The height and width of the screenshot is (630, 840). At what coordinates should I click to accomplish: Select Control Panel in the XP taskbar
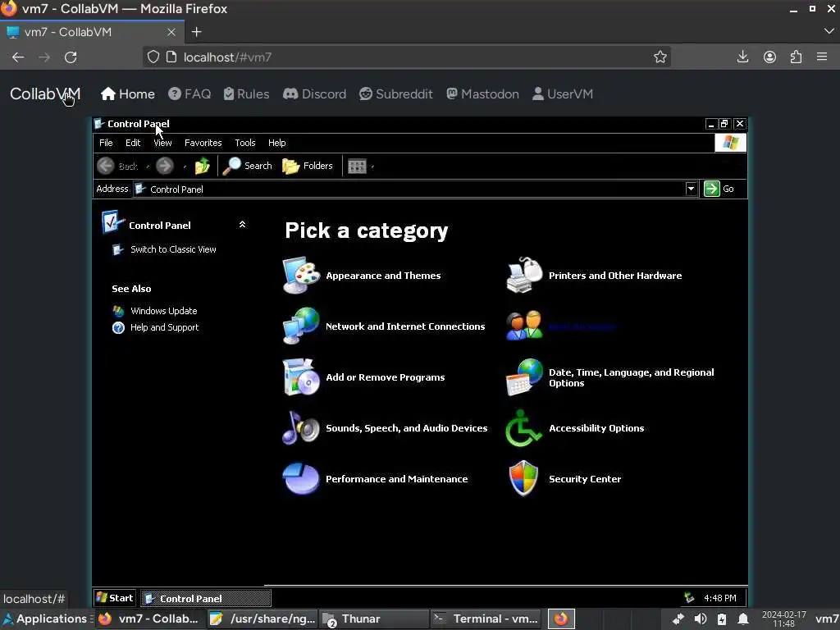pyautogui.click(x=206, y=598)
